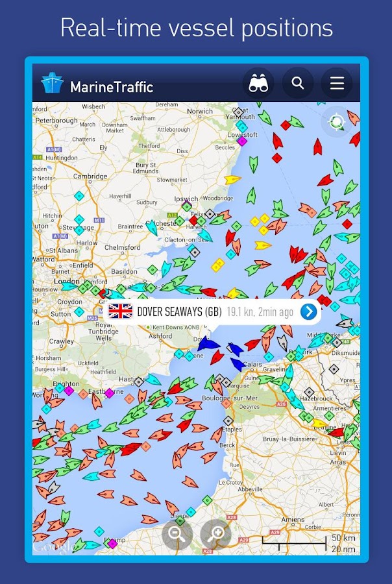Zoom in with the plus magnifier
This screenshot has height=584, width=392.
pos(215,534)
